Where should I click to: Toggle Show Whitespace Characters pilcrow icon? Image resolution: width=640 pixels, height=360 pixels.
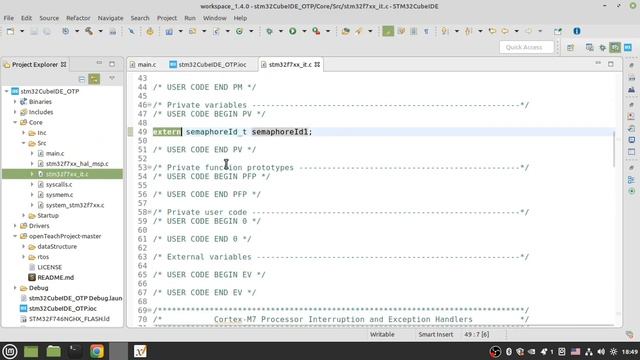pos(426,31)
